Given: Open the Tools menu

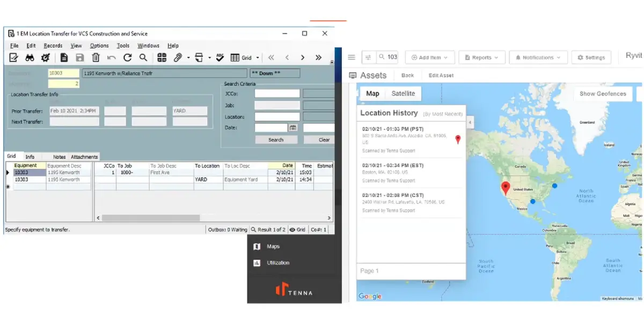Looking at the screenshot, I should click(123, 46).
